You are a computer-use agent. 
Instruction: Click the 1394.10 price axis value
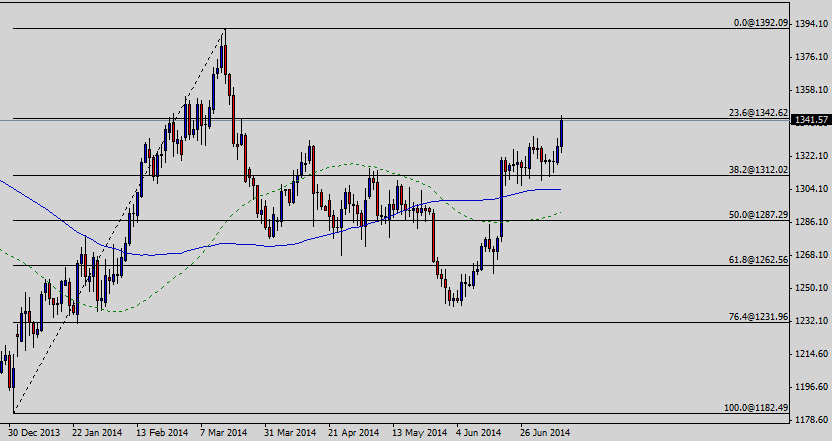click(x=810, y=24)
